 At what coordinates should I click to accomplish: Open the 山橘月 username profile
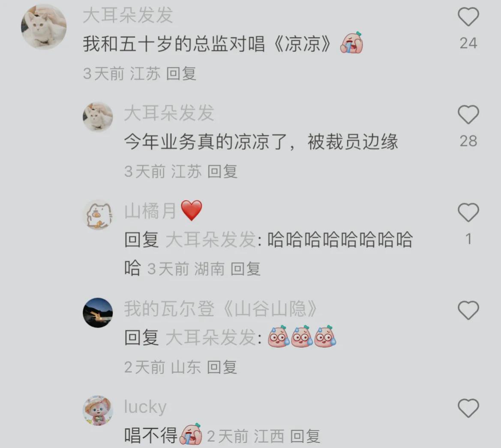(x=150, y=211)
